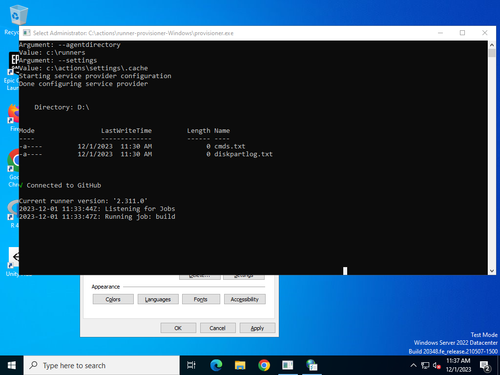Screen dimensions: 500x375
Task: Click the Type here to search box
Action: click(102, 365)
